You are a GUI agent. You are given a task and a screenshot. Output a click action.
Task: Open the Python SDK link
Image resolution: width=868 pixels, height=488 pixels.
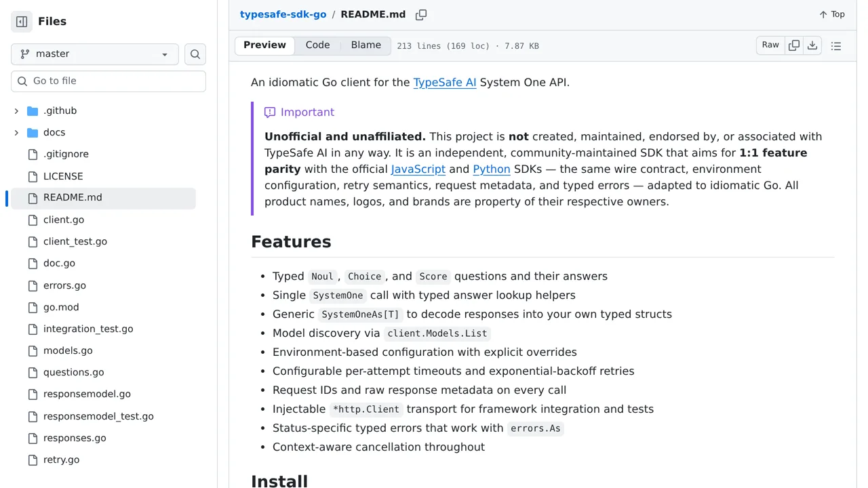tap(492, 169)
